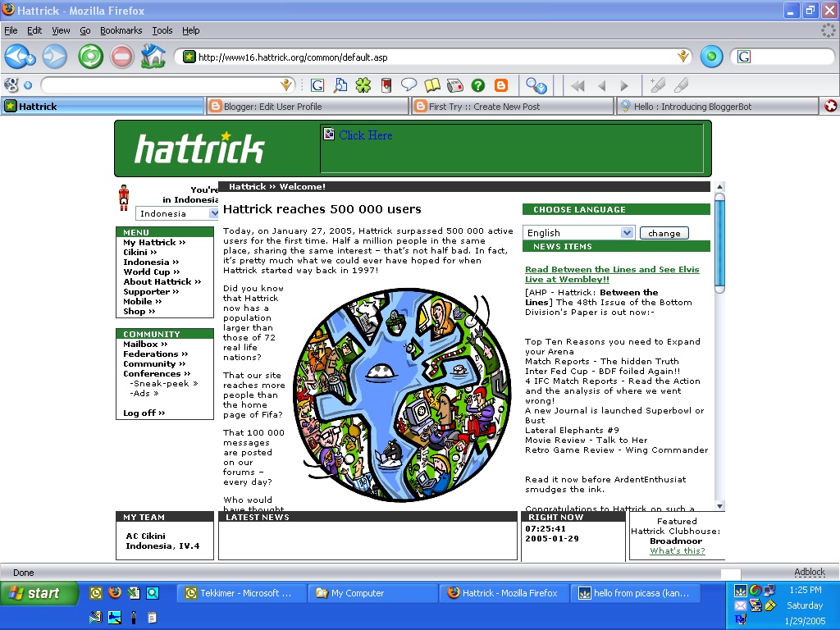Open the Home page with the house icon

[x=153, y=57]
